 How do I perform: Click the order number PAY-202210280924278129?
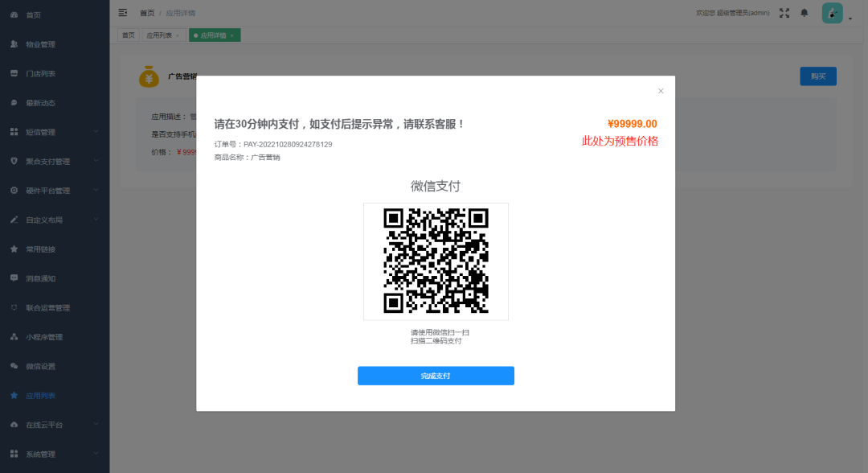pos(288,144)
